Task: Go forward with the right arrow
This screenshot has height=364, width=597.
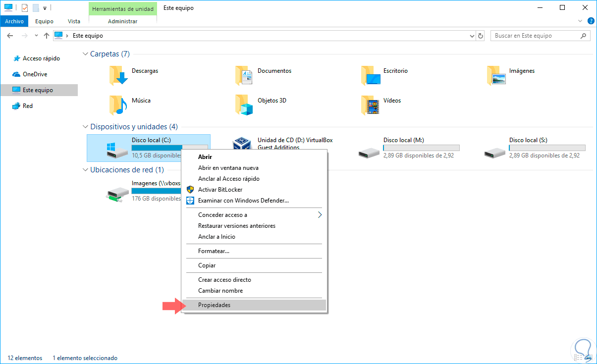Action: point(24,36)
